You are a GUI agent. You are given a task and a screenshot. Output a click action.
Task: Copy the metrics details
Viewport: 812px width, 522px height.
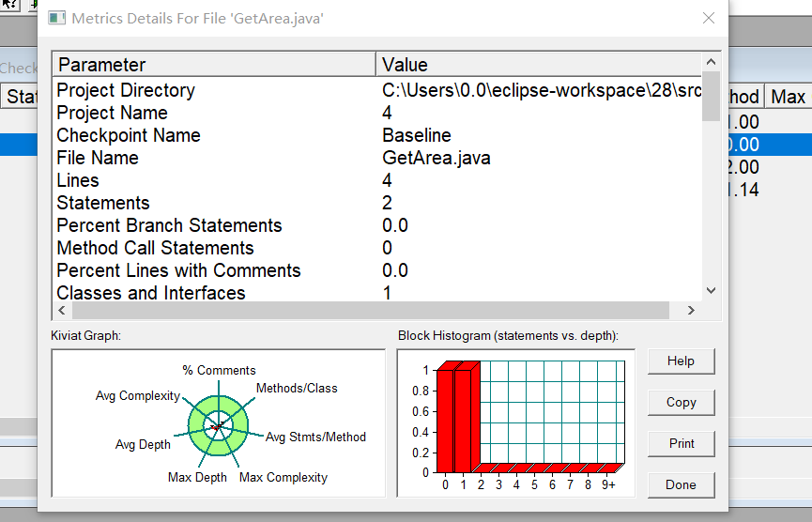pos(681,403)
